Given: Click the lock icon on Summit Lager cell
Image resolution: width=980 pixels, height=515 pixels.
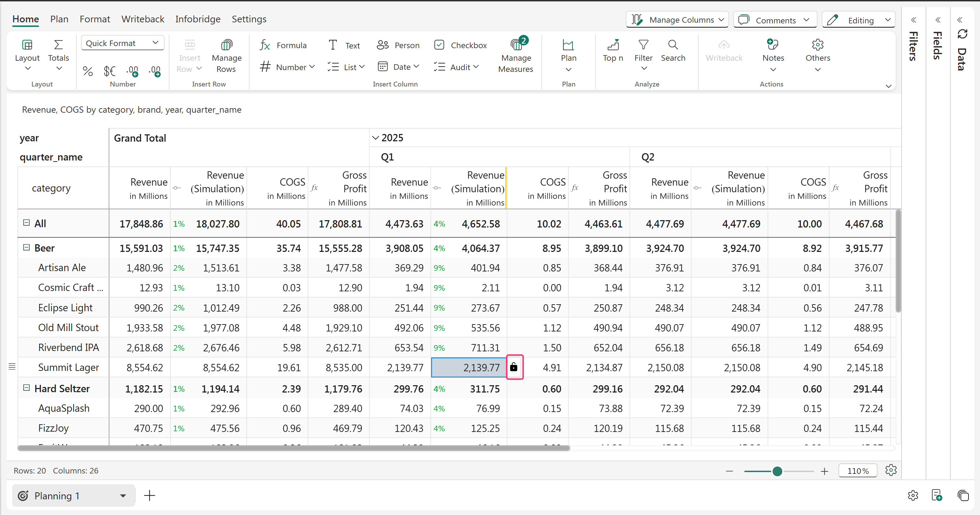Looking at the screenshot, I should [514, 367].
